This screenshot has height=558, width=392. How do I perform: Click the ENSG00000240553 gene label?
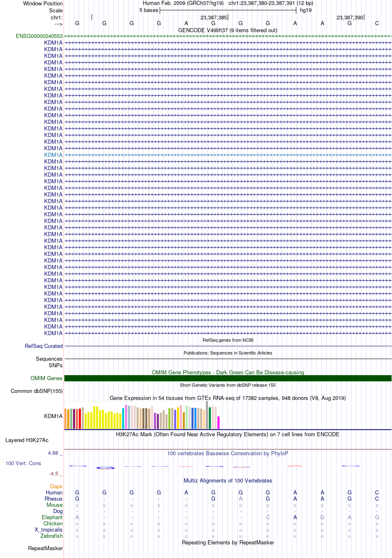pos(39,36)
